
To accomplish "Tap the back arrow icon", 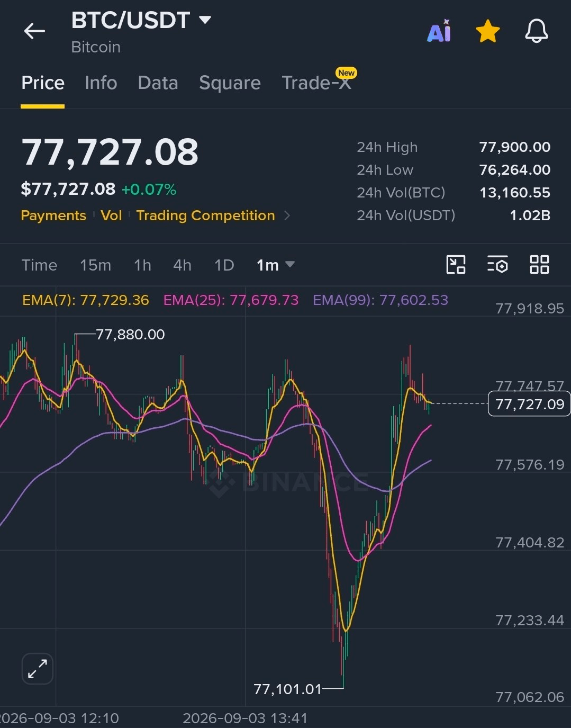I will (34, 31).
